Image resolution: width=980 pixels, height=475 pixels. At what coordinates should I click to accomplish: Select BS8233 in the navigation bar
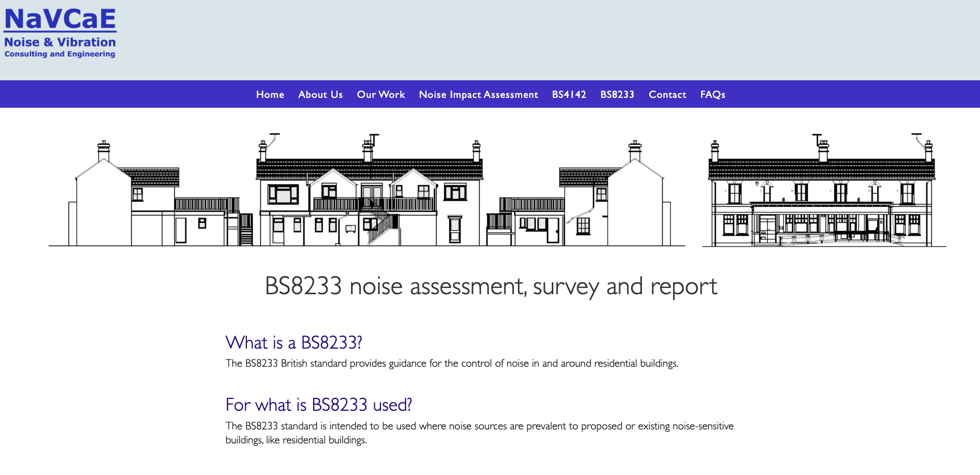pyautogui.click(x=617, y=94)
